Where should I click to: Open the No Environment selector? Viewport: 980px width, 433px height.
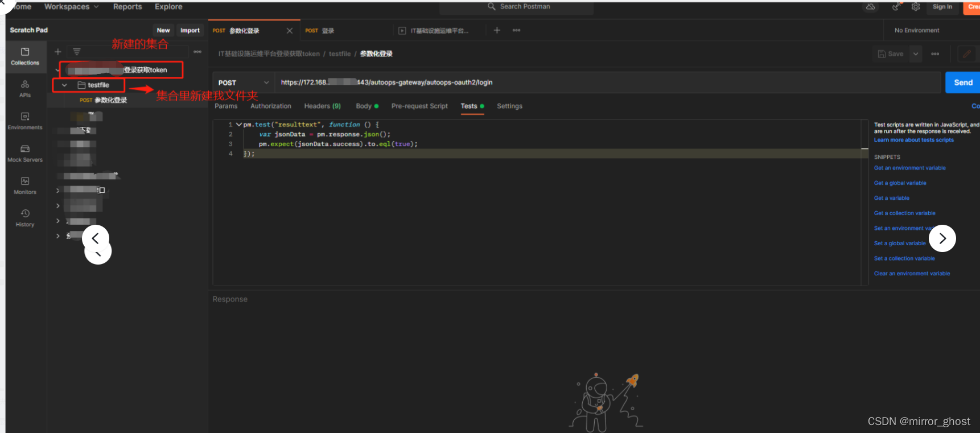[x=917, y=31]
